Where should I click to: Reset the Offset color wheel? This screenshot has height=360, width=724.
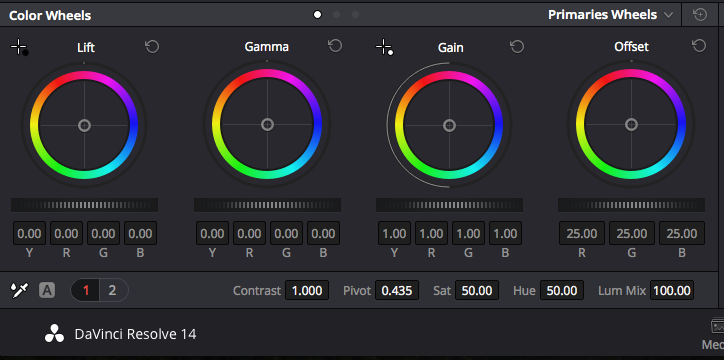699,46
